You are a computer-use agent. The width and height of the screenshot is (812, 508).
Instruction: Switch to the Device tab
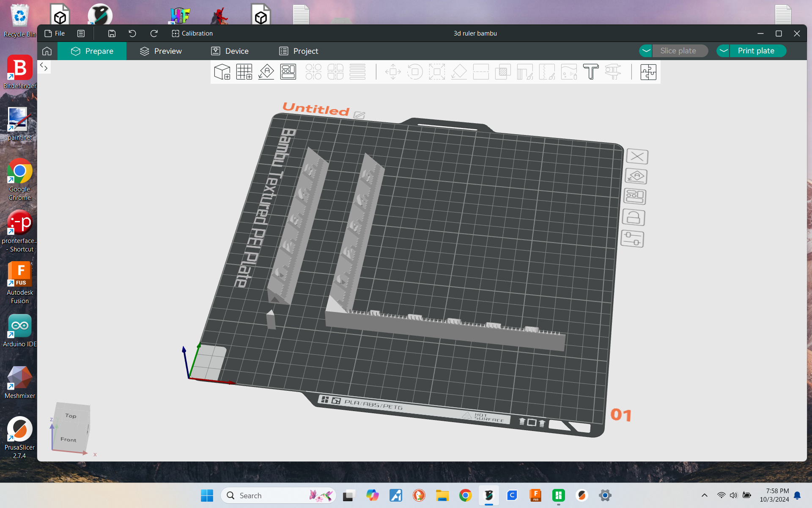pos(230,51)
